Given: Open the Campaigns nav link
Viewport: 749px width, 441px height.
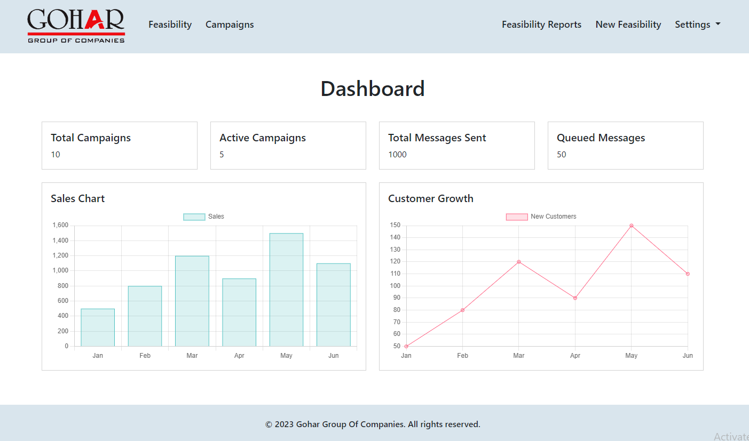Looking at the screenshot, I should [x=229, y=25].
